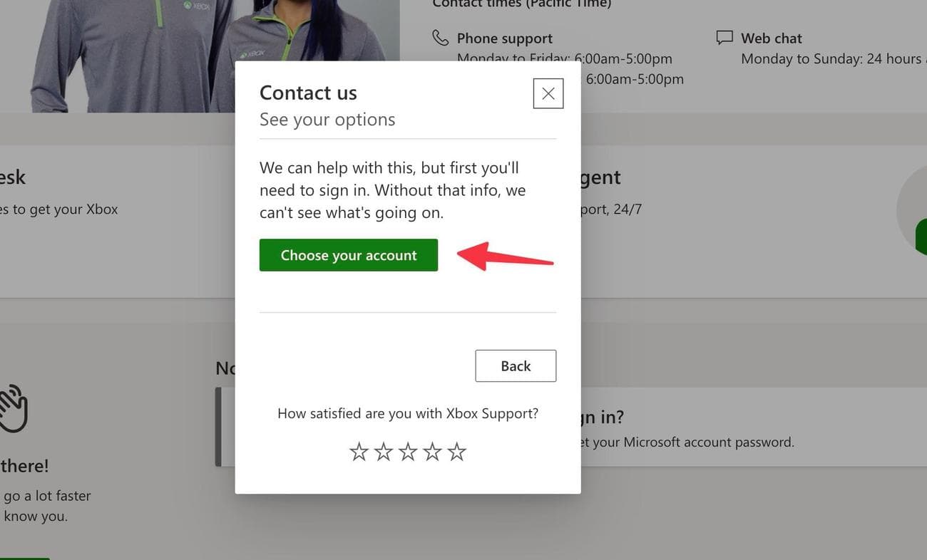Image resolution: width=927 pixels, height=560 pixels.
Task: Rate Xbox Support one star
Action: tap(359, 452)
